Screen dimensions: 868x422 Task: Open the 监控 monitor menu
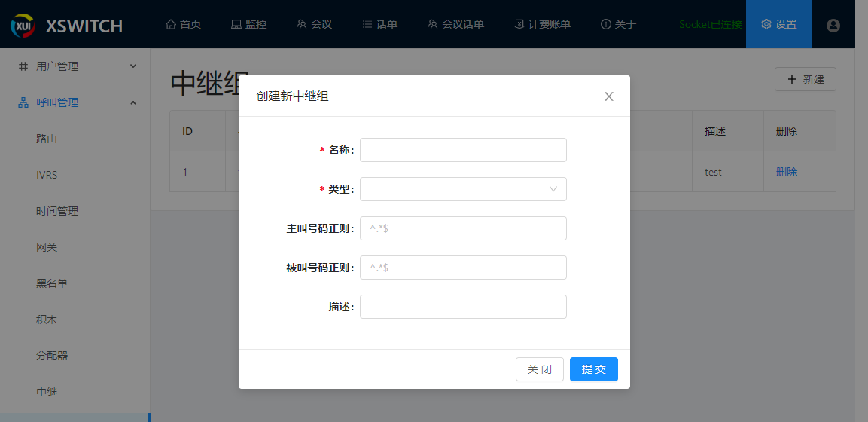pyautogui.click(x=248, y=24)
